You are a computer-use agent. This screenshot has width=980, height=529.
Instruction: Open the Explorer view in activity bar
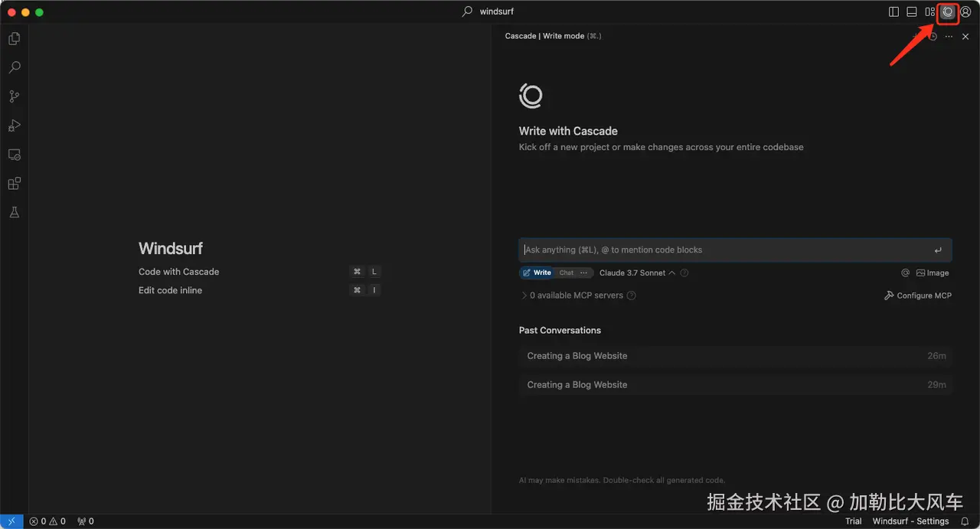[x=14, y=38]
